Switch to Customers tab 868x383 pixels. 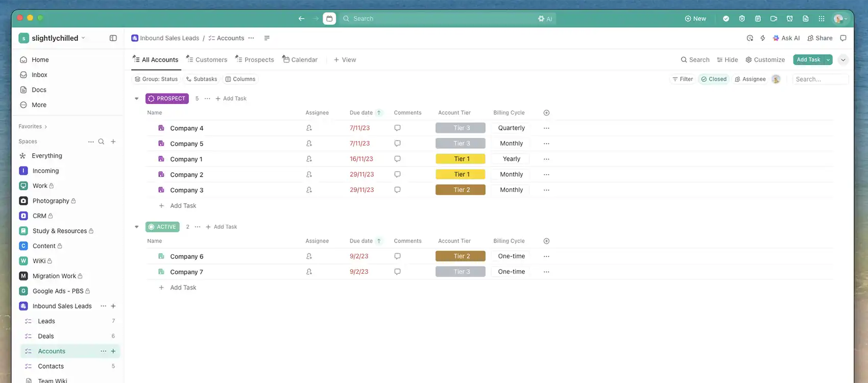207,60
